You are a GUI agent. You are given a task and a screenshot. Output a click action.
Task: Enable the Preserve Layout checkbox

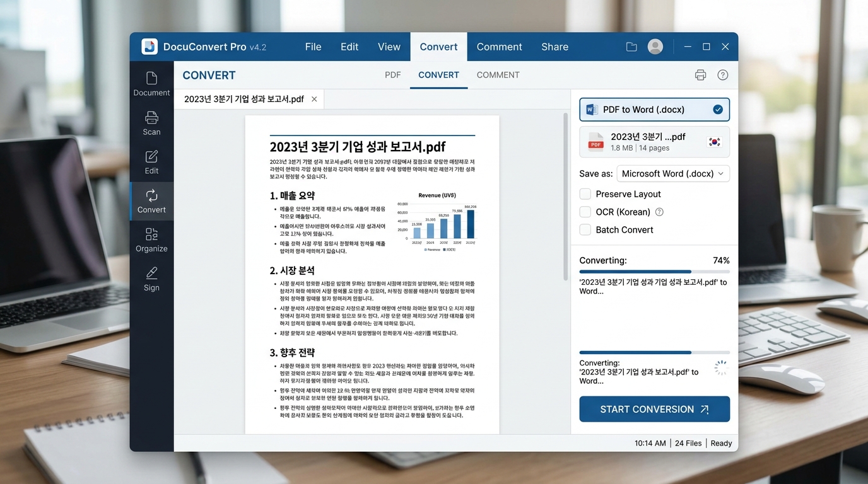click(x=585, y=194)
